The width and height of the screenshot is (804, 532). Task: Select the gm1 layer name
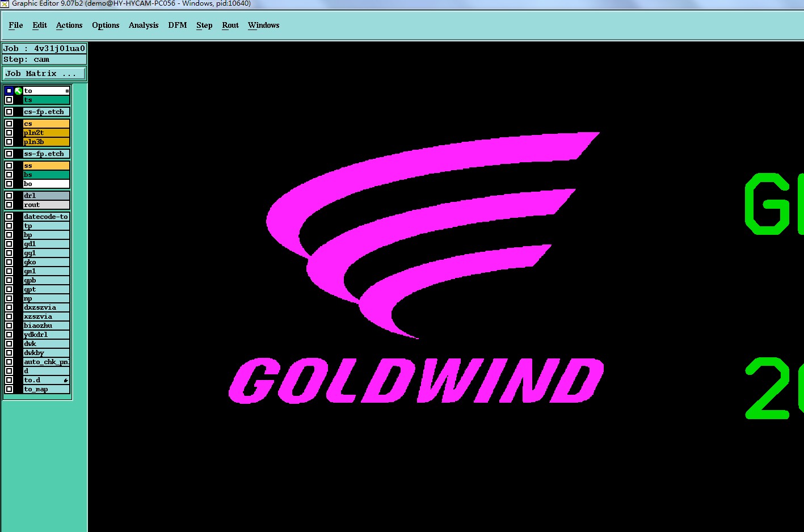(47, 271)
